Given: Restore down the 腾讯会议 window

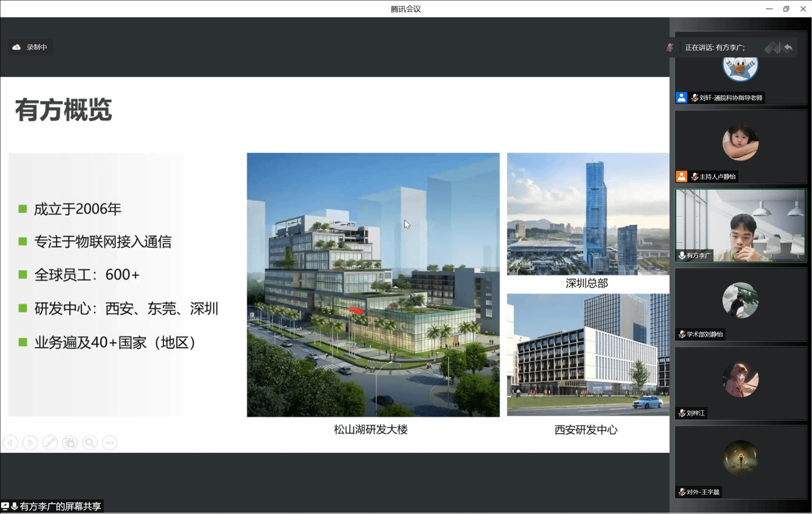Looking at the screenshot, I should tap(786, 9).
